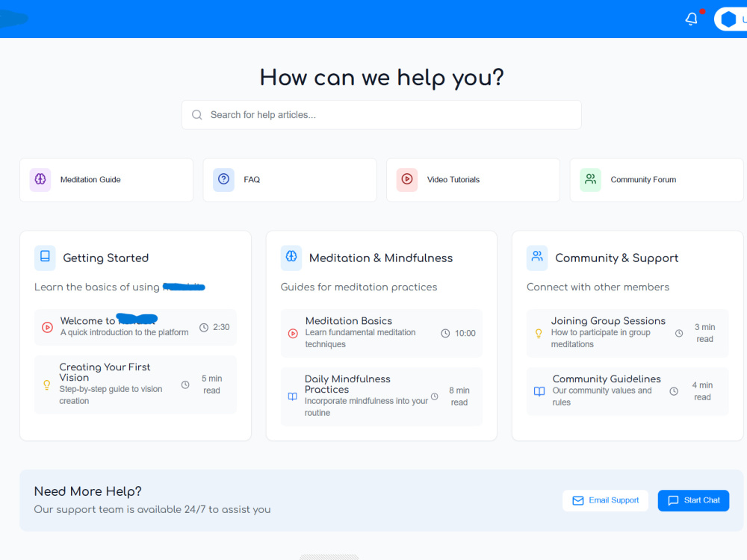Open the Meditation Basics article
The image size is (747, 560).
(x=381, y=333)
